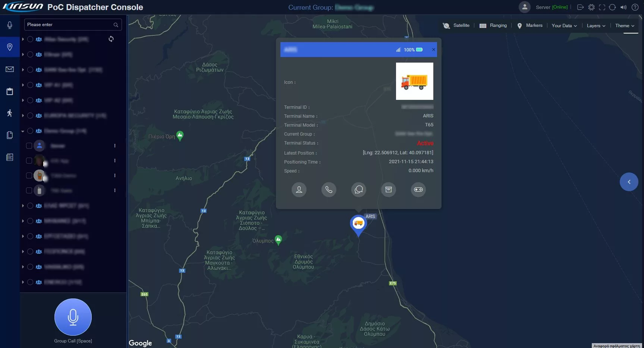The image size is (644, 348).
Task: Click the circular refresh icon in the header
Action: tap(612, 7)
